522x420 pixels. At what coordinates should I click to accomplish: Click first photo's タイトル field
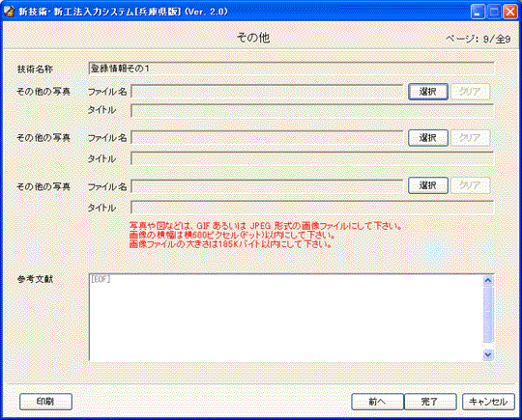pyautogui.click(x=312, y=111)
